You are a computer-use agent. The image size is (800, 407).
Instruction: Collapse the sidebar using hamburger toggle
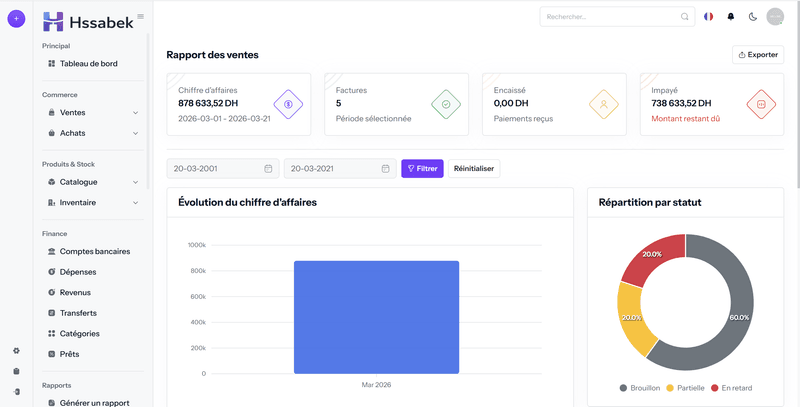point(140,16)
